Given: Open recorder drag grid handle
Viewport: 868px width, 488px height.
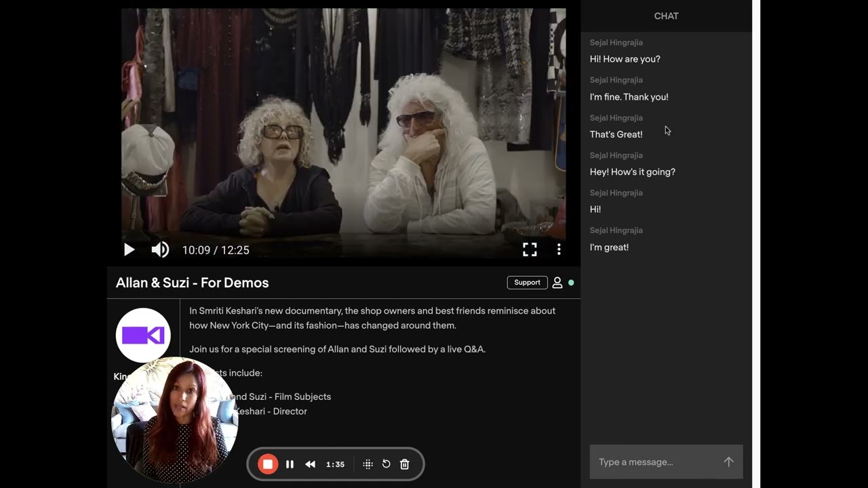Looking at the screenshot, I should click(x=368, y=464).
